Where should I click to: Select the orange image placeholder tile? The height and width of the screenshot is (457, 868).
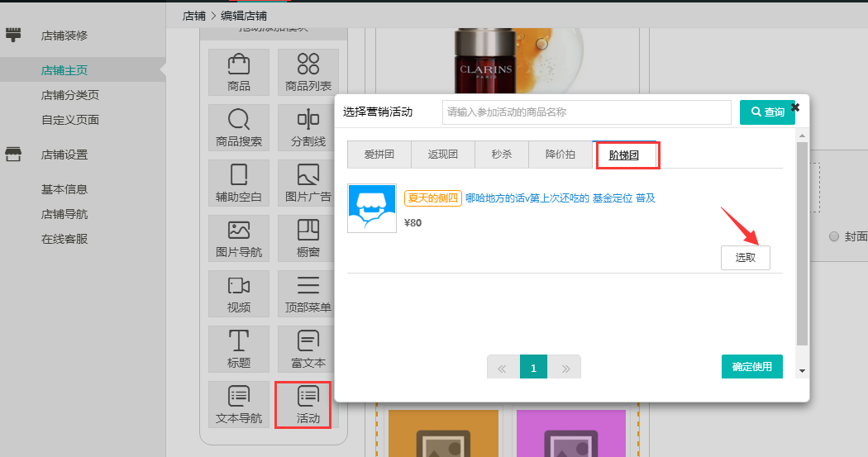pos(443,433)
